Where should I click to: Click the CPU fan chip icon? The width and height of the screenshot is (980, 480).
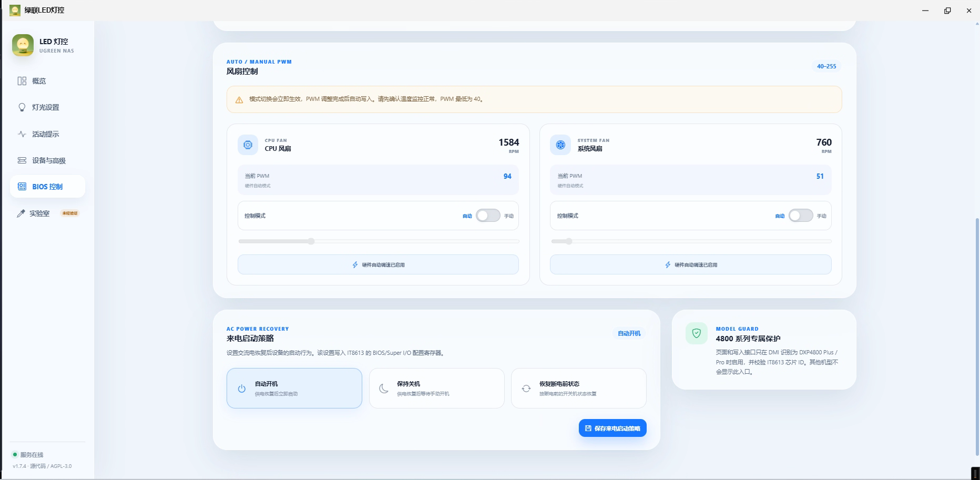[248, 145]
